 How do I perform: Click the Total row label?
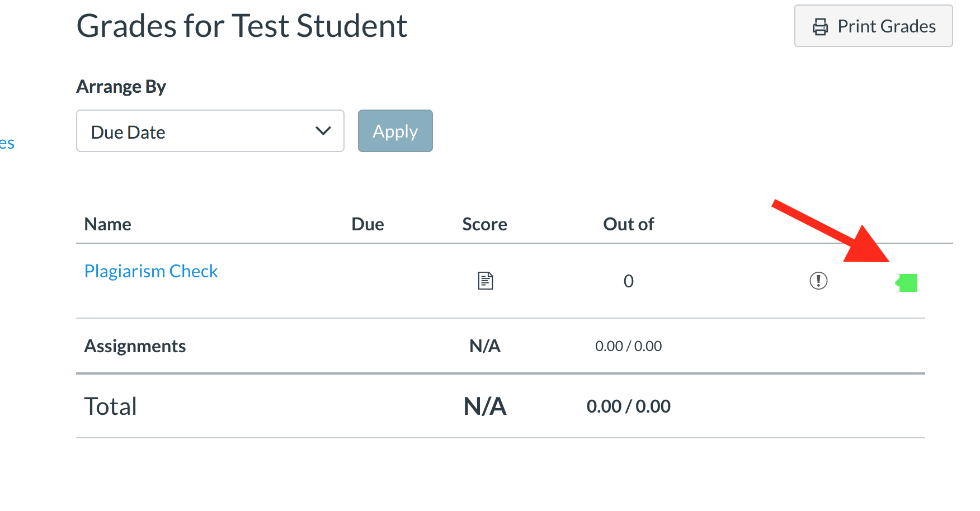tap(111, 406)
